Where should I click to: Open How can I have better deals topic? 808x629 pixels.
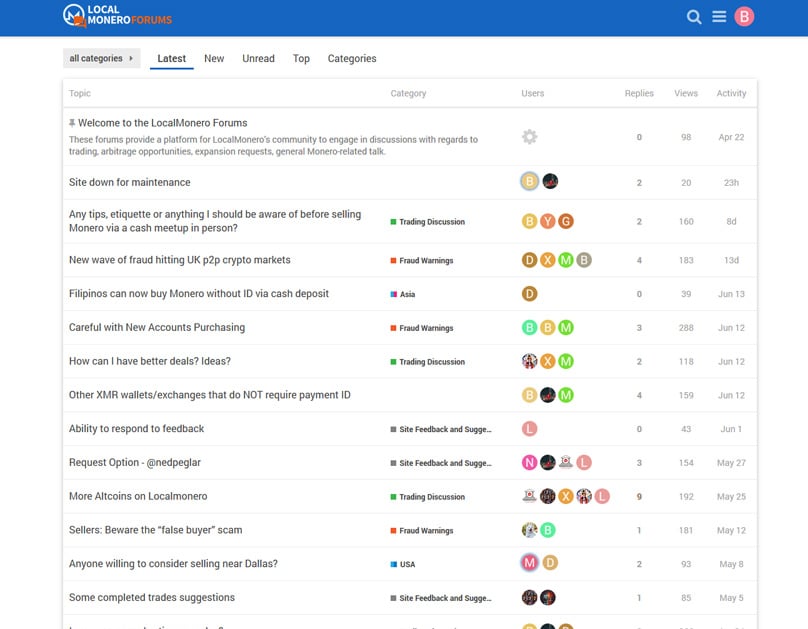(x=150, y=361)
